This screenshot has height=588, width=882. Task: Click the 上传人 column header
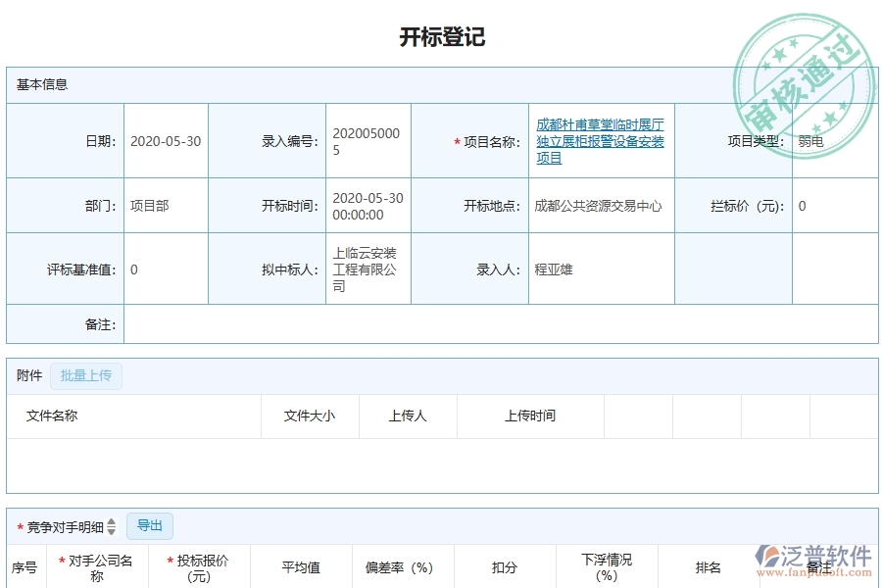(x=407, y=416)
